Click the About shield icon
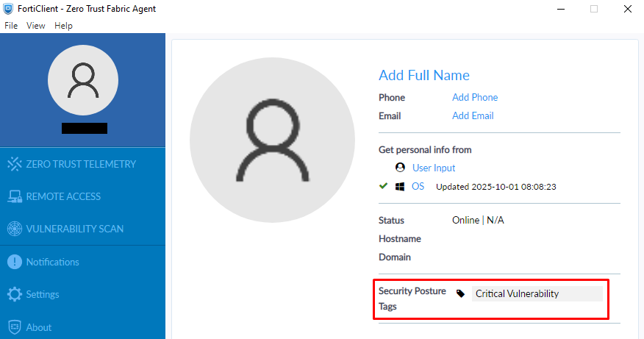The height and width of the screenshot is (339, 644). pyautogui.click(x=15, y=327)
